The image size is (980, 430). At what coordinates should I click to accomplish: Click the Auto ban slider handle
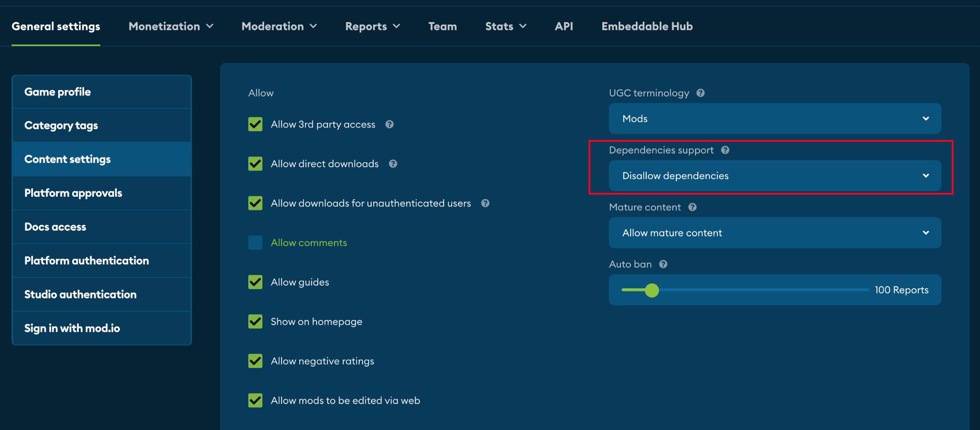pos(652,290)
